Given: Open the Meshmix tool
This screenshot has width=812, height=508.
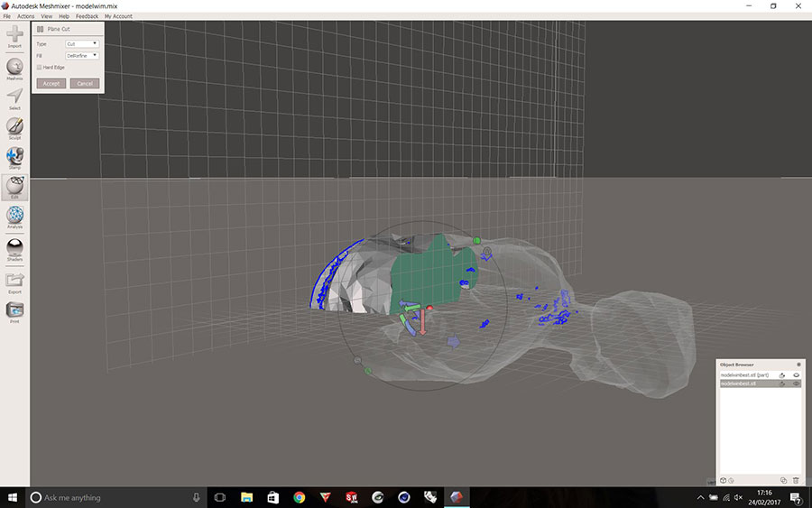Looking at the screenshot, I should (14, 69).
